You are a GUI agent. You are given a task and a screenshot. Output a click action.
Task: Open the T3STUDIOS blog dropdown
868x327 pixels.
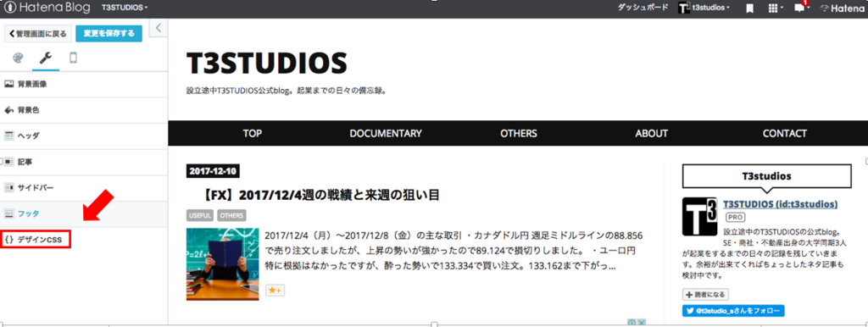[x=125, y=8]
